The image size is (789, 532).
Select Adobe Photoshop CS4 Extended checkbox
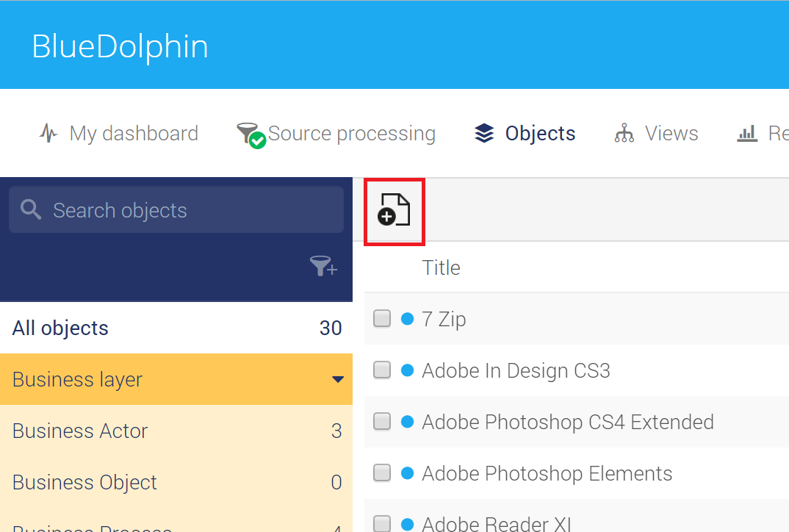click(x=382, y=421)
